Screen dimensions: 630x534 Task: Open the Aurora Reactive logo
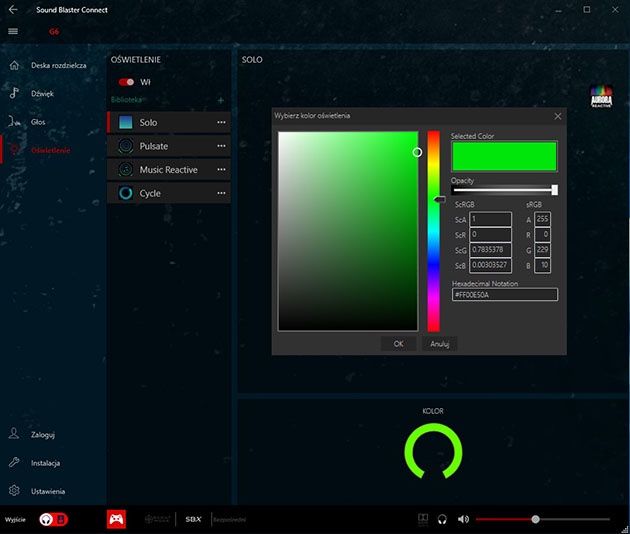click(x=601, y=97)
